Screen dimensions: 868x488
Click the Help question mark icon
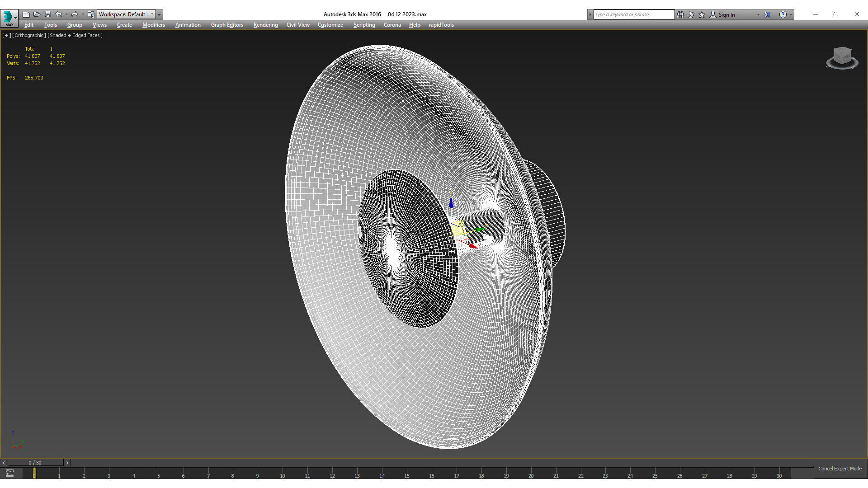[x=783, y=14]
